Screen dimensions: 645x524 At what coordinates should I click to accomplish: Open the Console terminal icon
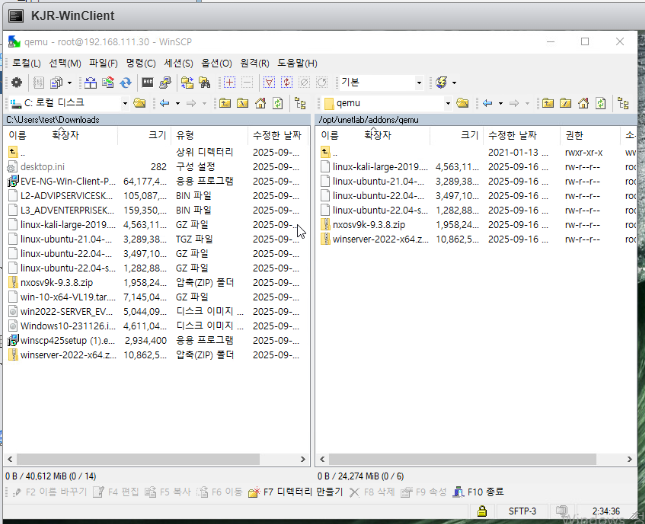coord(147,83)
